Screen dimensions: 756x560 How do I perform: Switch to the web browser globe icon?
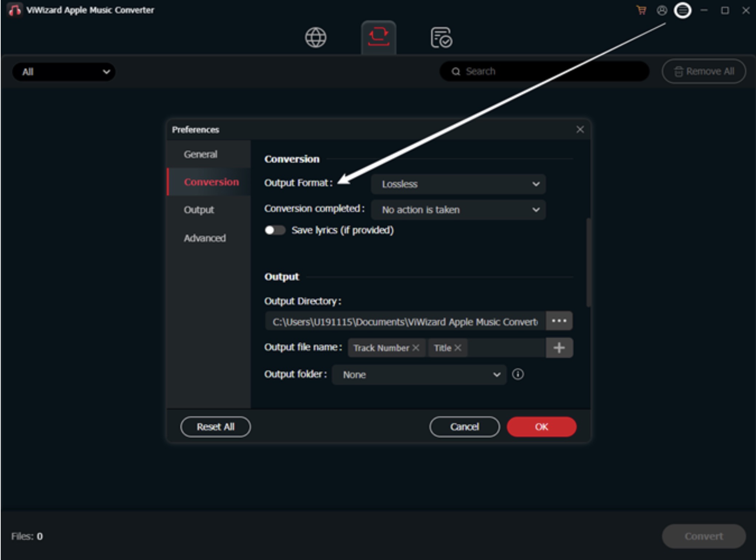tap(315, 38)
